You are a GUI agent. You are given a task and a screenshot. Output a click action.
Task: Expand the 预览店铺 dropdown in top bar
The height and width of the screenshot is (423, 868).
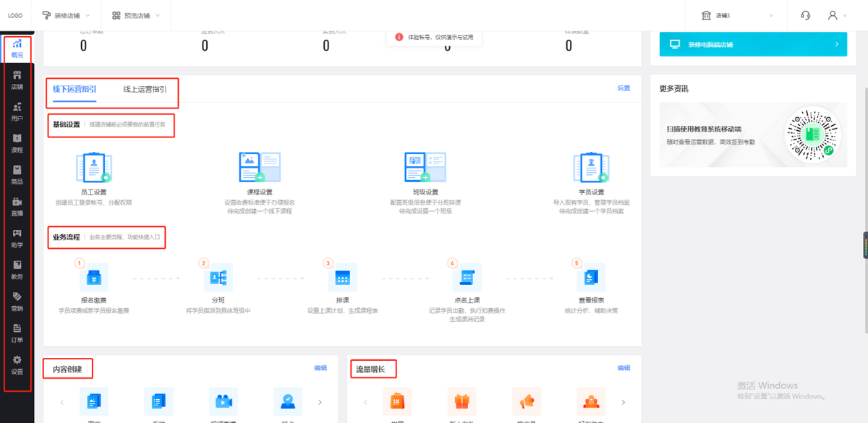pos(136,15)
